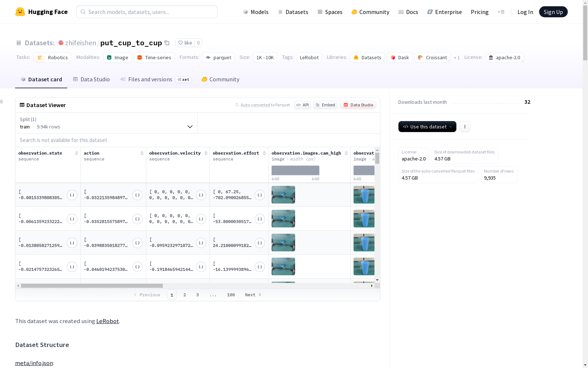Open Community in the top navigation
The image size is (588, 368).
pyautogui.click(x=370, y=12)
